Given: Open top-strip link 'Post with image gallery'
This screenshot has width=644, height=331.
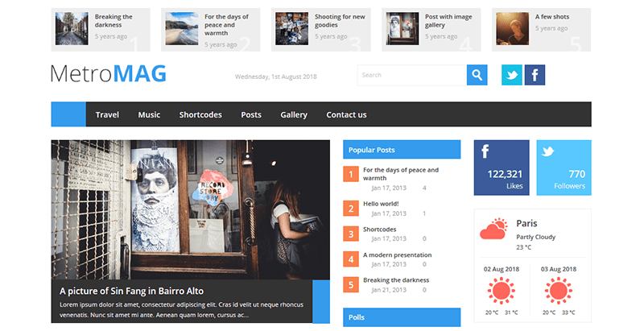Looking at the screenshot, I should [448, 21].
